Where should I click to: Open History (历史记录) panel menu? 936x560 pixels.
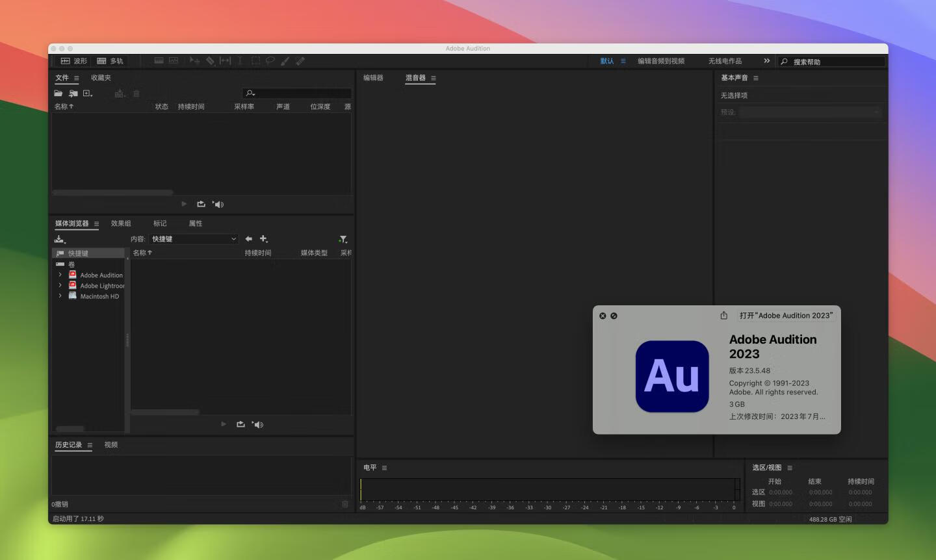click(x=90, y=446)
